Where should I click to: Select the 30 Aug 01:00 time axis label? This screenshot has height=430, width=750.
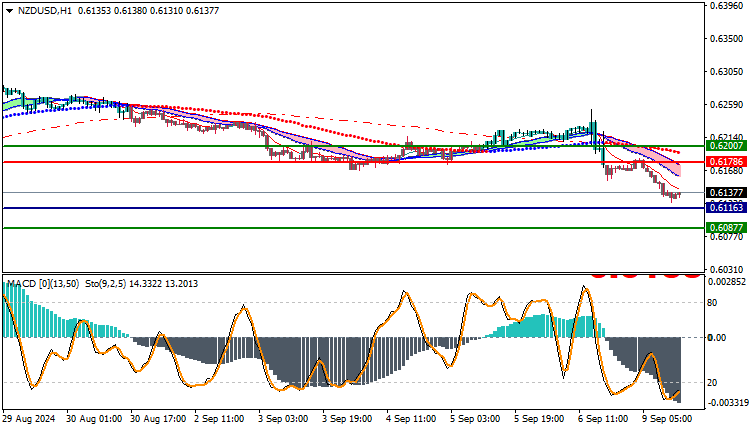tap(94, 419)
